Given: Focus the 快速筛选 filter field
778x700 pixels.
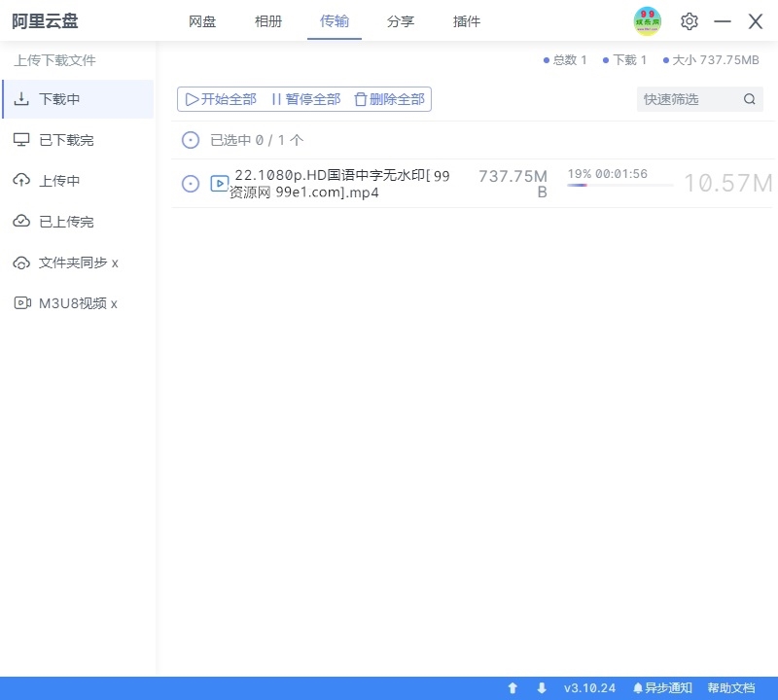Looking at the screenshot, I should pyautogui.click(x=699, y=99).
